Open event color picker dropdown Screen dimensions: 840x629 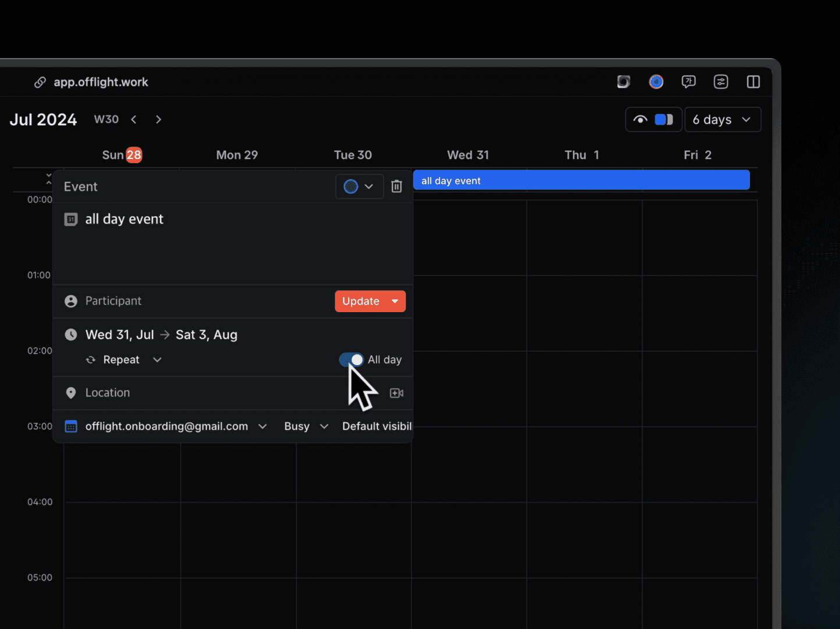(x=359, y=186)
